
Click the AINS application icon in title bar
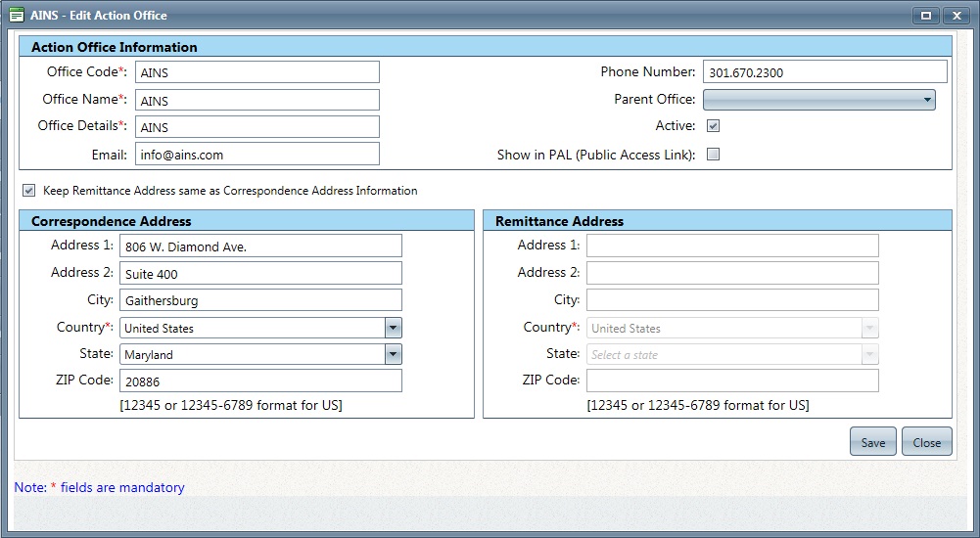[x=16, y=15]
